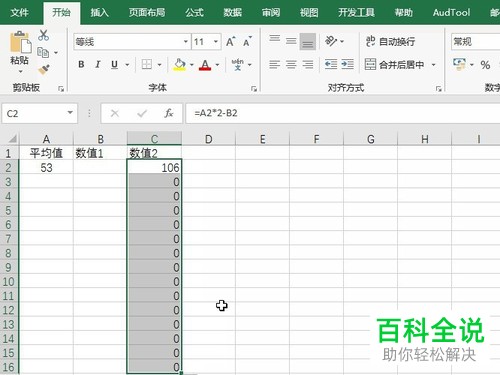
Task: Decrease indent
Action: click(331, 64)
